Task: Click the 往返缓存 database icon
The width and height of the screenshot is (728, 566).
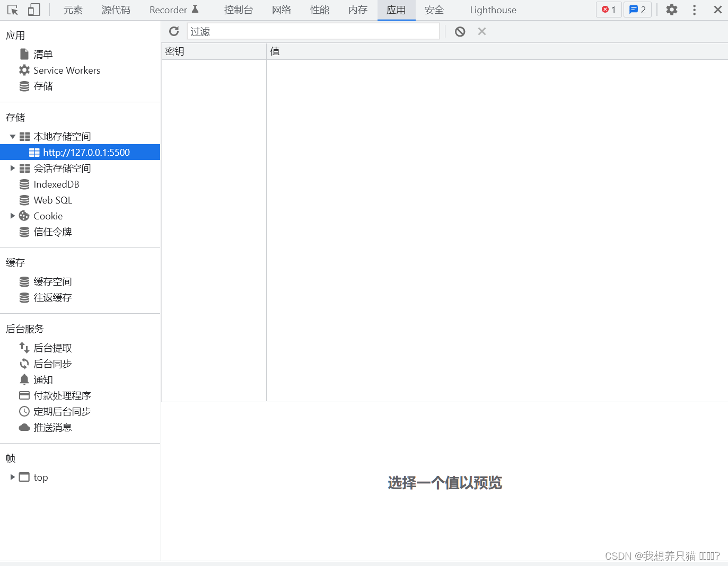Action: tap(24, 297)
